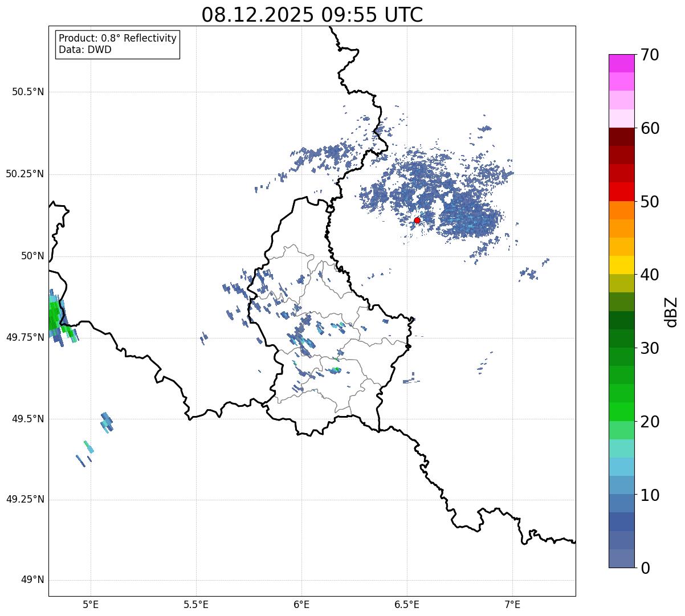Click the bright green swatch above 20

tap(622, 411)
